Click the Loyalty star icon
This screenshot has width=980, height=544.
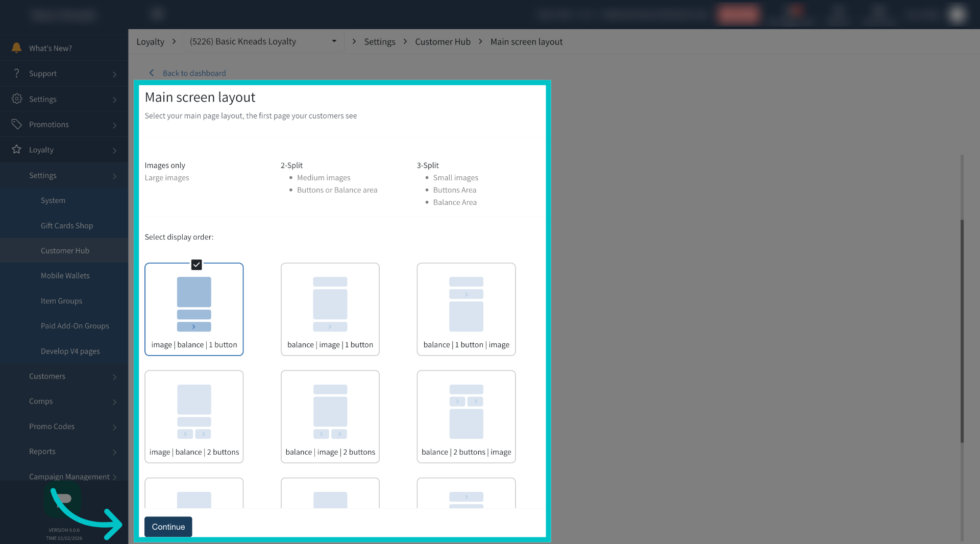click(x=17, y=149)
